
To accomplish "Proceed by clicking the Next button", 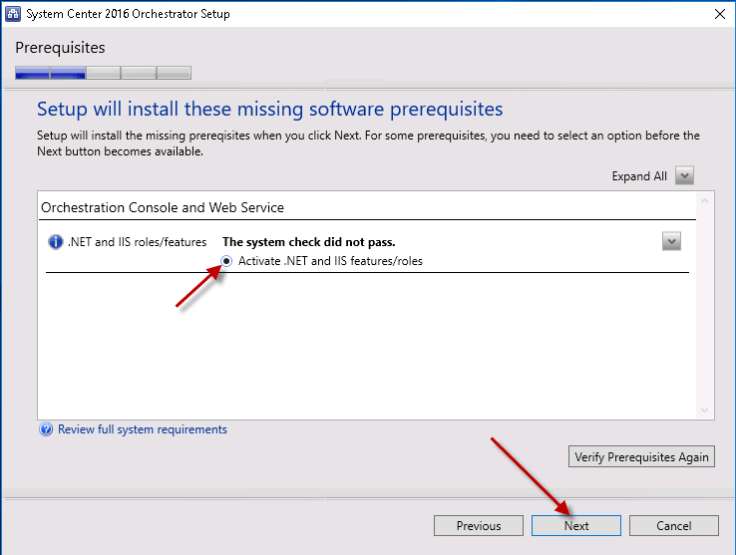I will point(576,526).
